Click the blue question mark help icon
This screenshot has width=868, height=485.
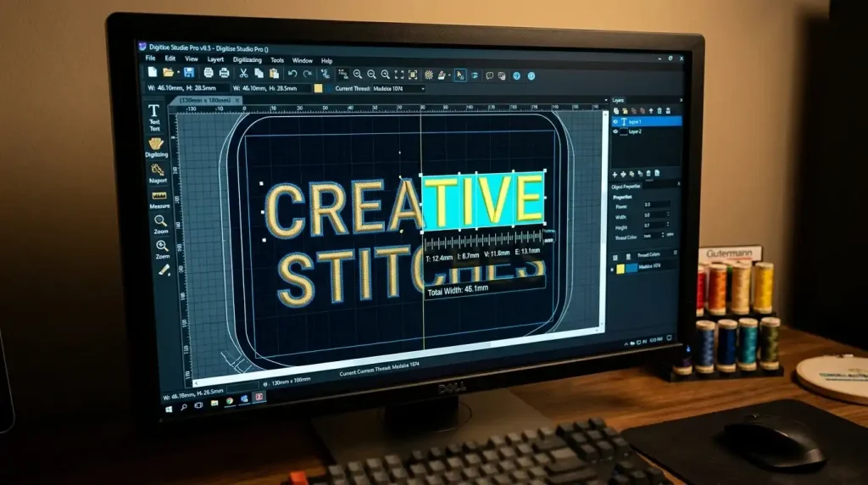click(516, 75)
